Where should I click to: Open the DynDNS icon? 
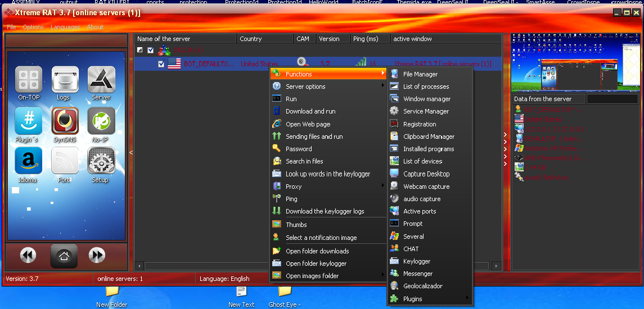coord(65,121)
